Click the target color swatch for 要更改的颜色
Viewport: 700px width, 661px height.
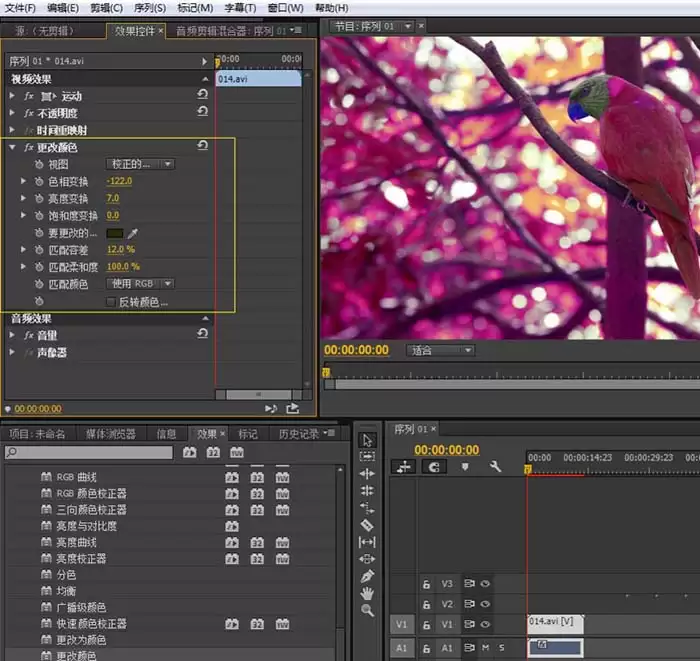[115, 232]
